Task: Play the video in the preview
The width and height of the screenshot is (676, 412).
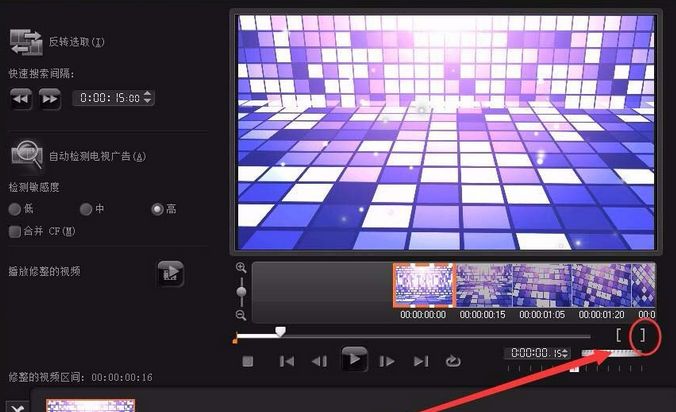Action: point(354,359)
